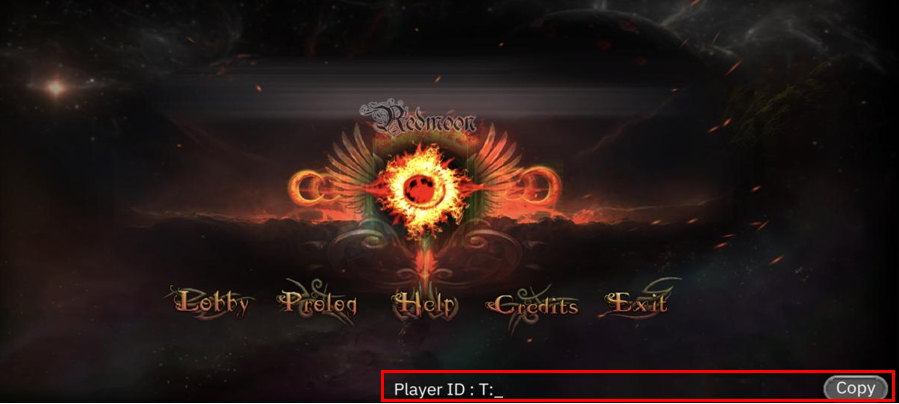Image resolution: width=899 pixels, height=404 pixels.
Task: Click the swirling scrollwork beneath the emblem
Action: tap(423, 252)
